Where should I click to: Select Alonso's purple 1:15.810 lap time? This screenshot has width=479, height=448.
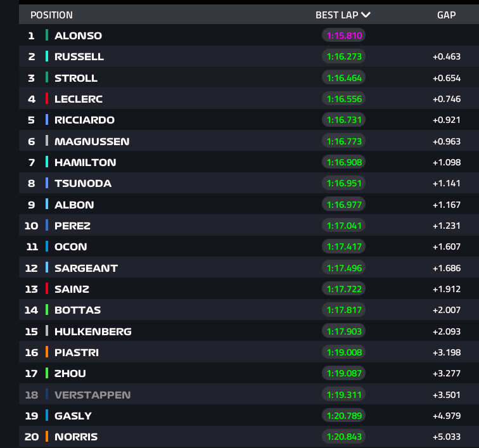(x=343, y=35)
